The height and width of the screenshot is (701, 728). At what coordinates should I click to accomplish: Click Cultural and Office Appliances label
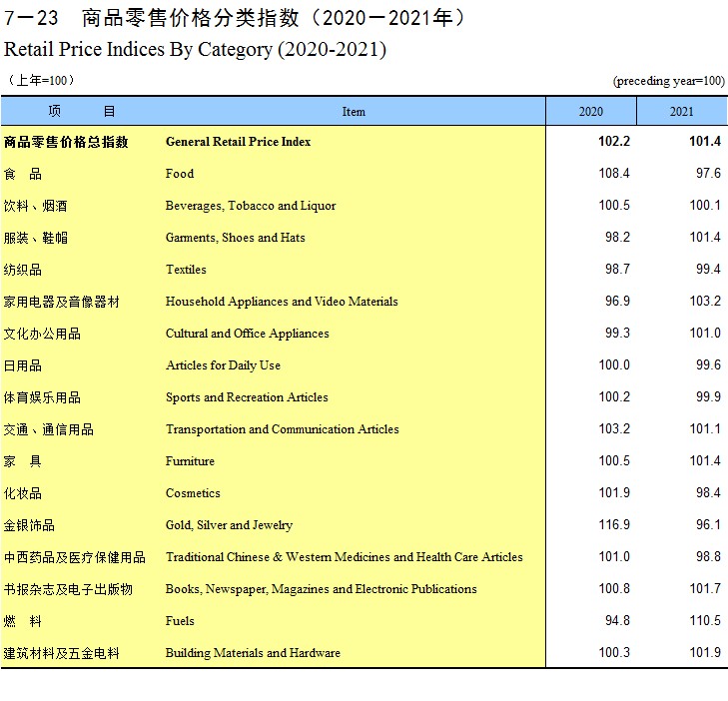(248, 334)
